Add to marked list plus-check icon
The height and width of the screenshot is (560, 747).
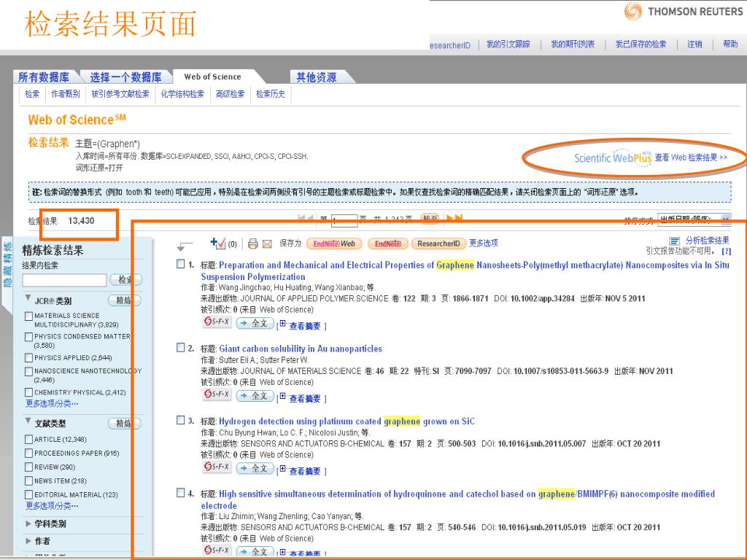tap(217, 244)
